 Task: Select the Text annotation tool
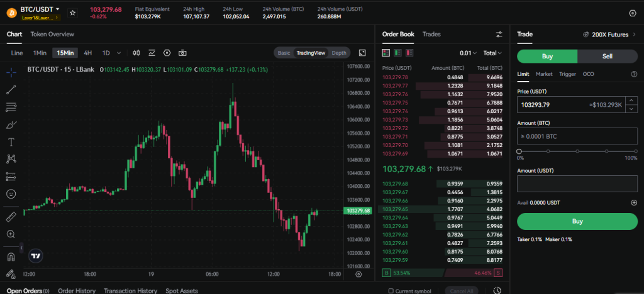pos(11,142)
